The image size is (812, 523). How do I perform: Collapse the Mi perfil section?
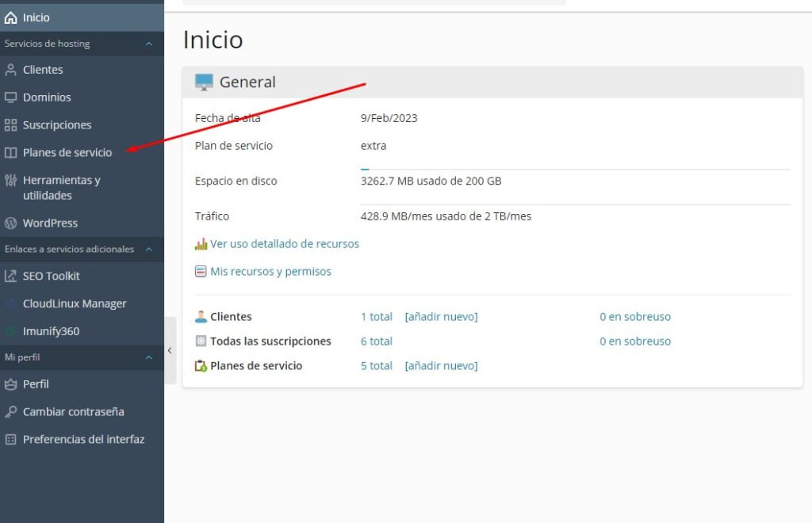coord(149,357)
